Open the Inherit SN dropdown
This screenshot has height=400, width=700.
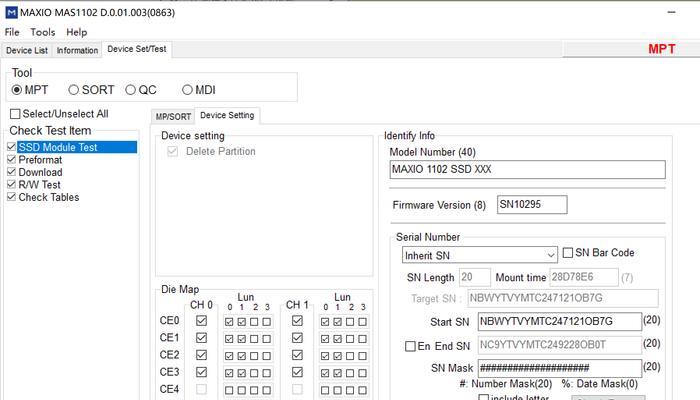coord(479,255)
